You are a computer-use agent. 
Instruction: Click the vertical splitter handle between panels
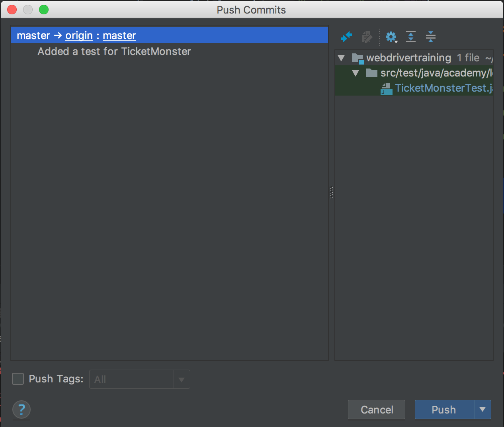click(331, 193)
